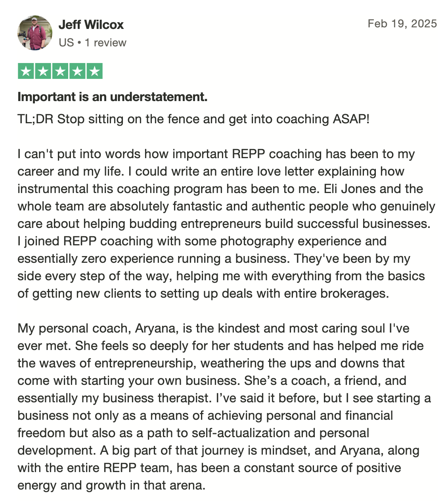
Task: Click the Feb 19, 2025 review date
Action: click(x=402, y=23)
